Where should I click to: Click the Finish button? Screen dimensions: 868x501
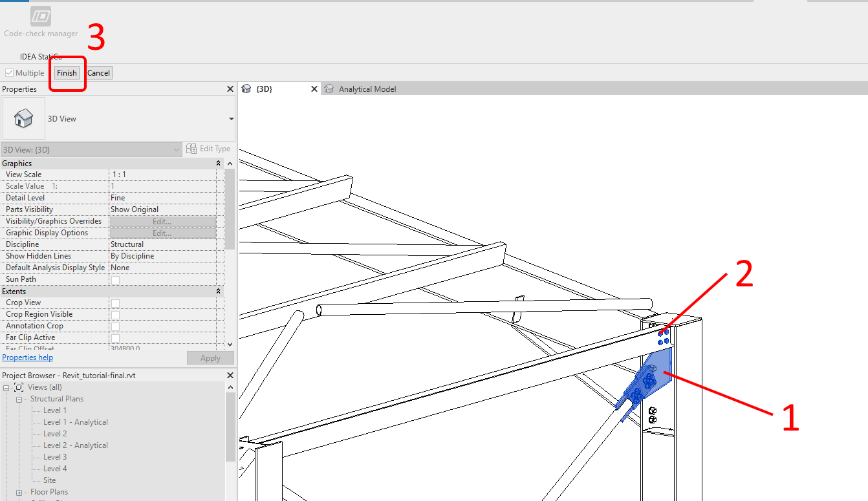pyautogui.click(x=67, y=73)
